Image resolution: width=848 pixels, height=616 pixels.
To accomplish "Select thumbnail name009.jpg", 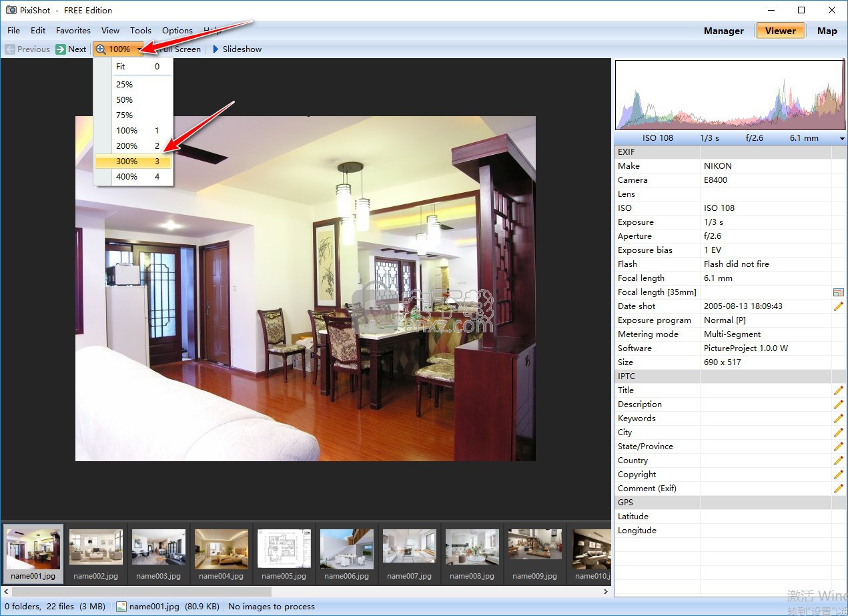I will (x=535, y=554).
